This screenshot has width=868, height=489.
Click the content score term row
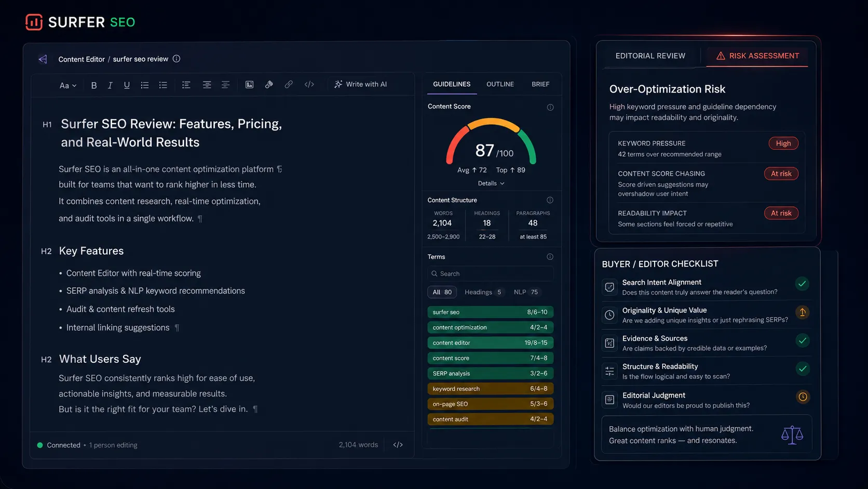tap(491, 358)
